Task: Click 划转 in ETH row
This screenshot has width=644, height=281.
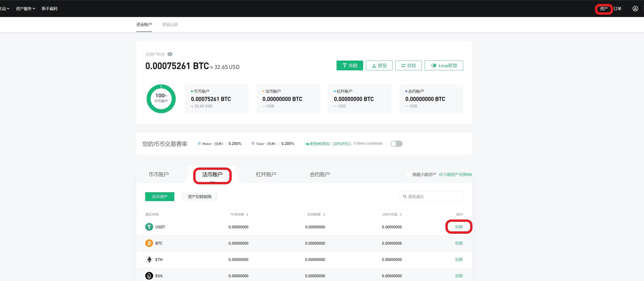Action: (459, 260)
